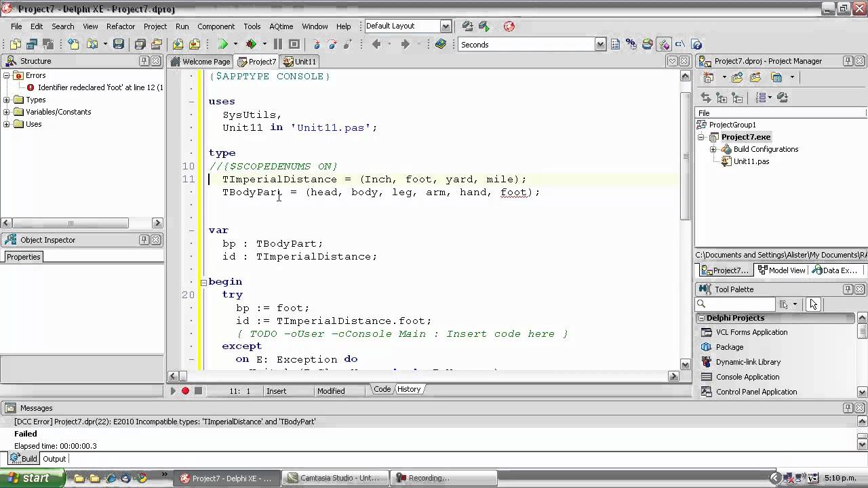Click Expand All icon in Project Manager
868x488 pixels.
[x=722, y=98]
